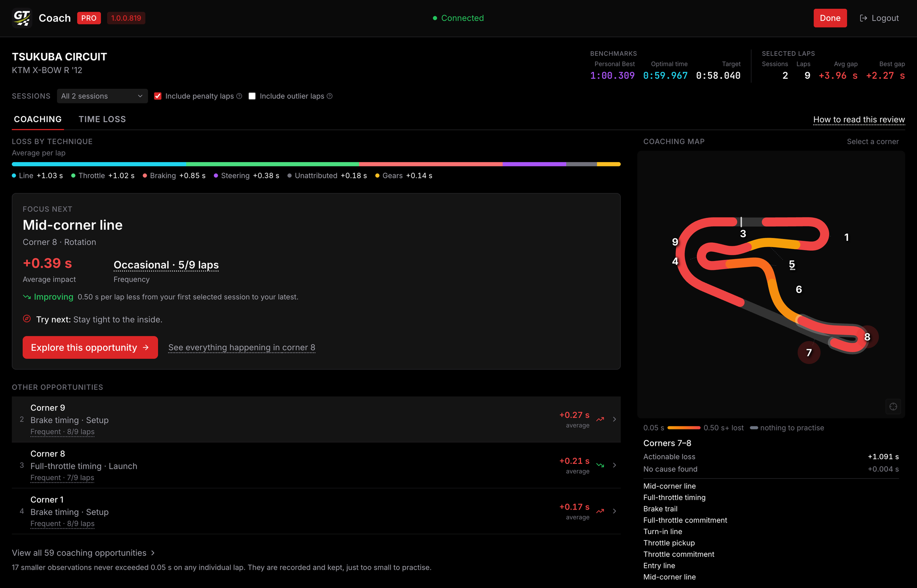Open the All 2 sessions dropdown
917x588 pixels.
click(102, 96)
